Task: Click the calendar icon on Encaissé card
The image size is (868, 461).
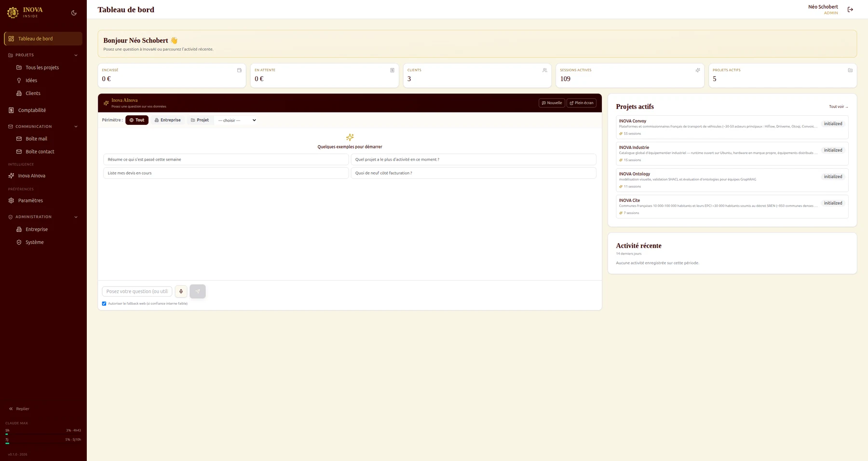Action: click(x=239, y=70)
